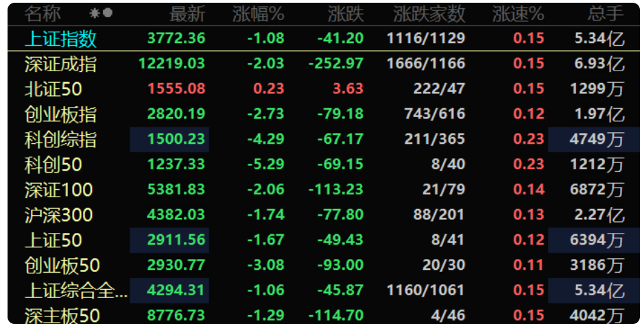Sort by the 总手 column header

coord(606,14)
